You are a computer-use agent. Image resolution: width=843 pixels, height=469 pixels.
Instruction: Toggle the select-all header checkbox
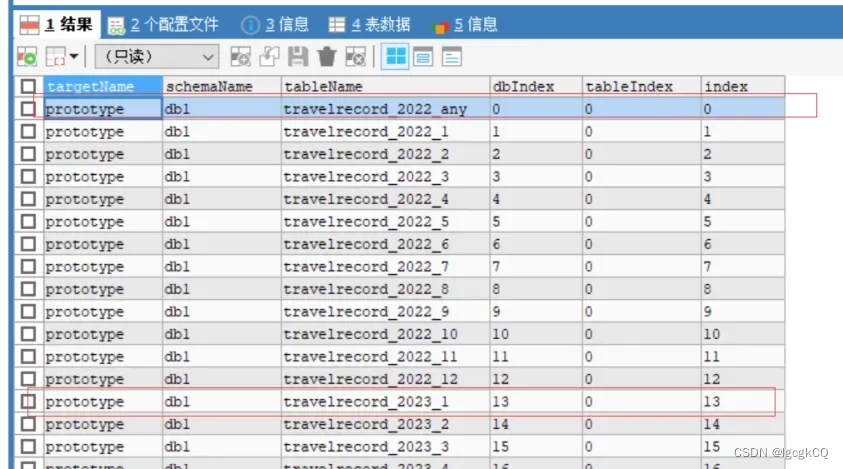click(28, 87)
